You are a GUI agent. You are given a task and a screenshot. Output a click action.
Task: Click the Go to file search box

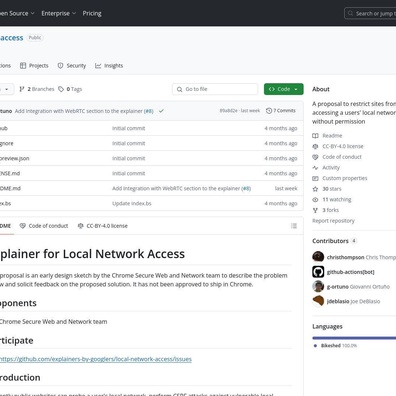click(215, 89)
